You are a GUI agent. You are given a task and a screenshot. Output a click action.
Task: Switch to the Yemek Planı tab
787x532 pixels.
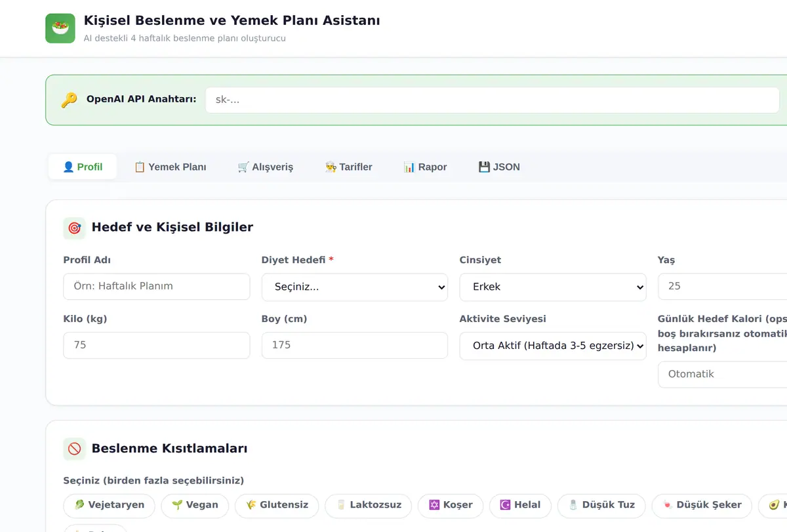coord(171,167)
